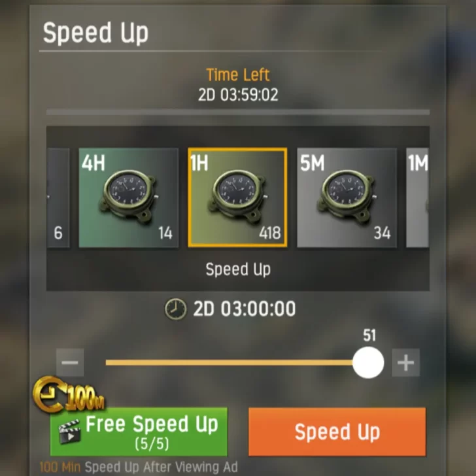Click the minus button to decrease quantity

(70, 362)
